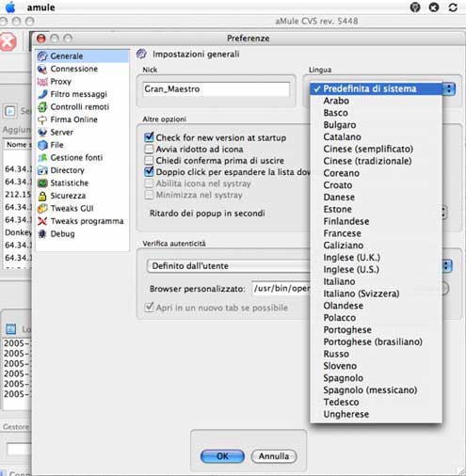This screenshot has height=476, width=466.
Task: Open the Definito dall'utente browser dropdown
Action: [447, 266]
